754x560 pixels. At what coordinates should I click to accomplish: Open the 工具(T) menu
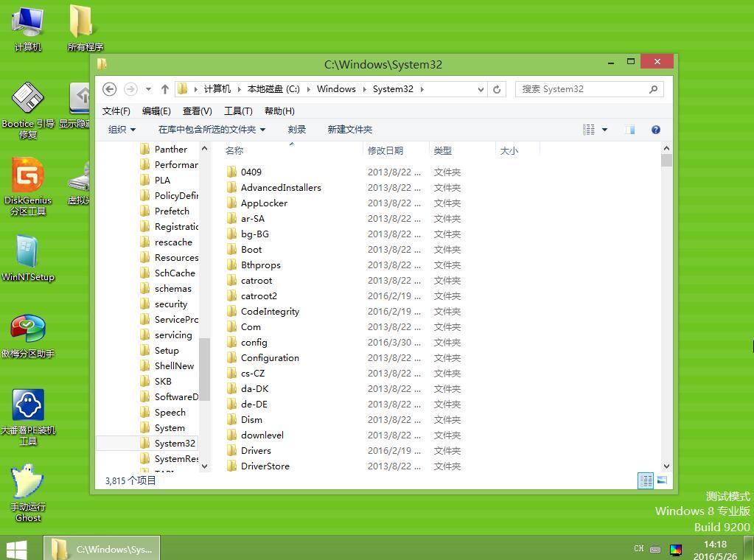tap(237, 111)
